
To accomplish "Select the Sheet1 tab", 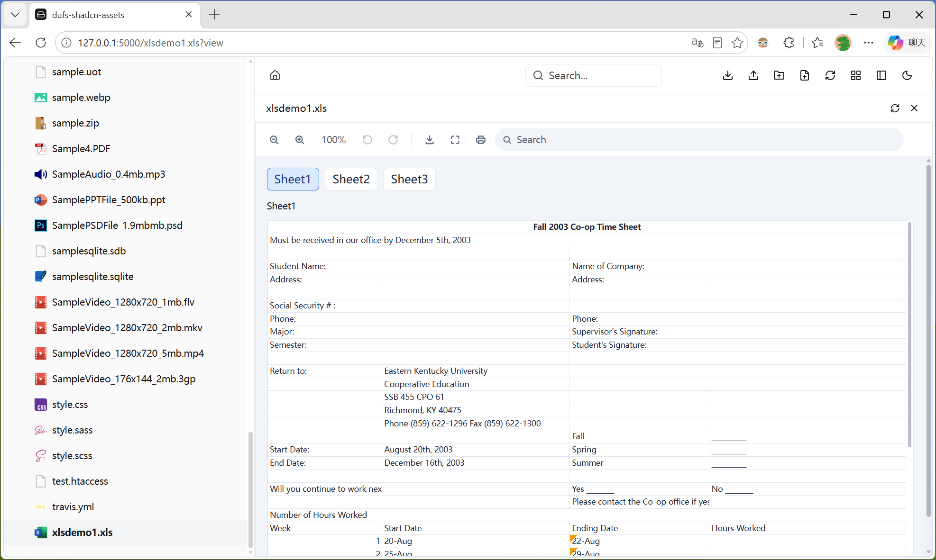I will click(293, 179).
